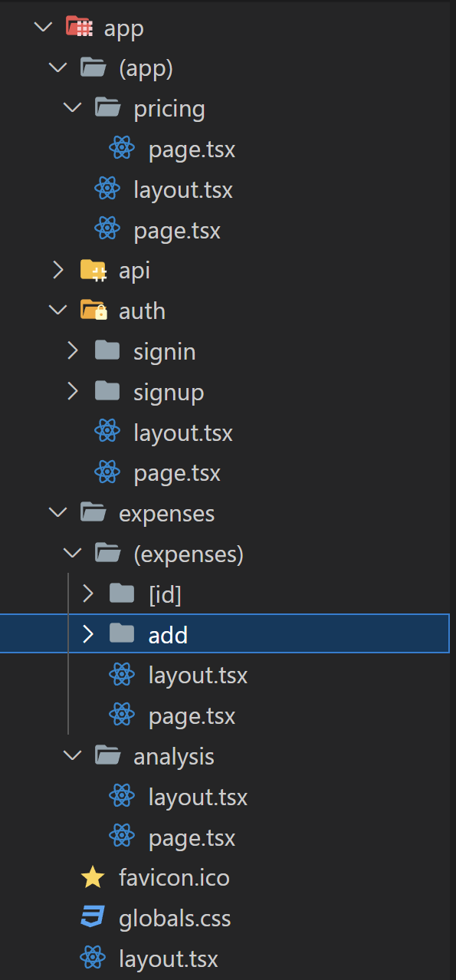The image size is (456, 980).
Task: Select the root app folder name
Action: coord(123,30)
